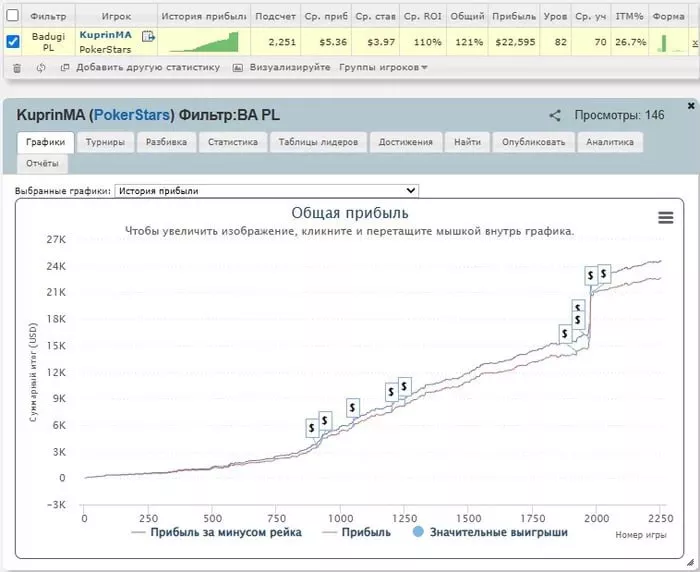The height and width of the screenshot is (572, 700).
Task: Click the Просмотры: 146 counter
Action: click(619, 115)
